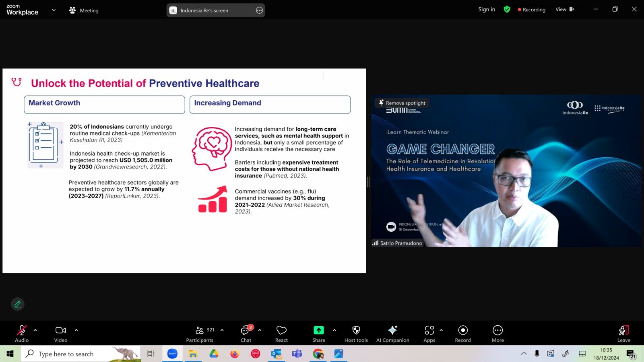This screenshot has height=362, width=644.
Task: Expand chat options caret
Action: point(260,330)
